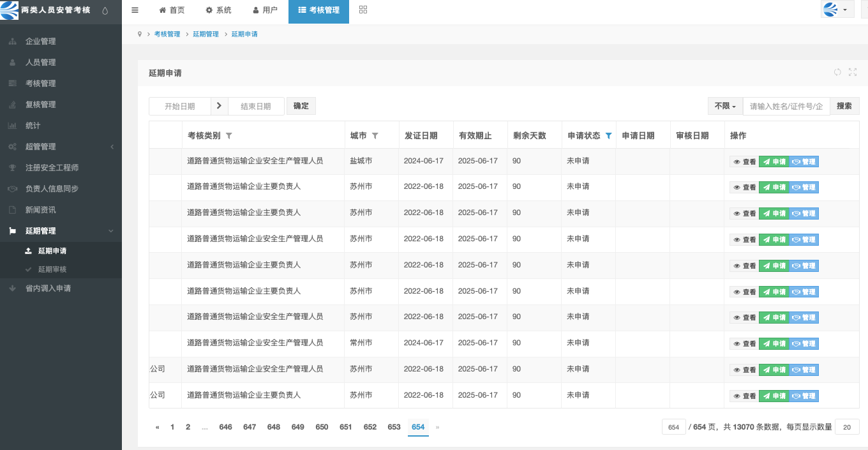This screenshot has height=450, width=868.
Task: Click the 申请状态 column filter icon
Action: pyautogui.click(x=608, y=136)
